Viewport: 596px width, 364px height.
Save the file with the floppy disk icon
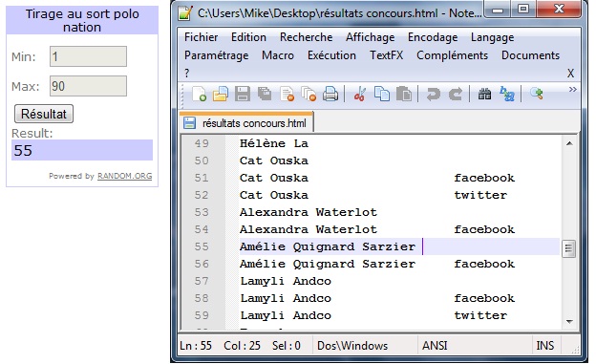[x=243, y=94]
